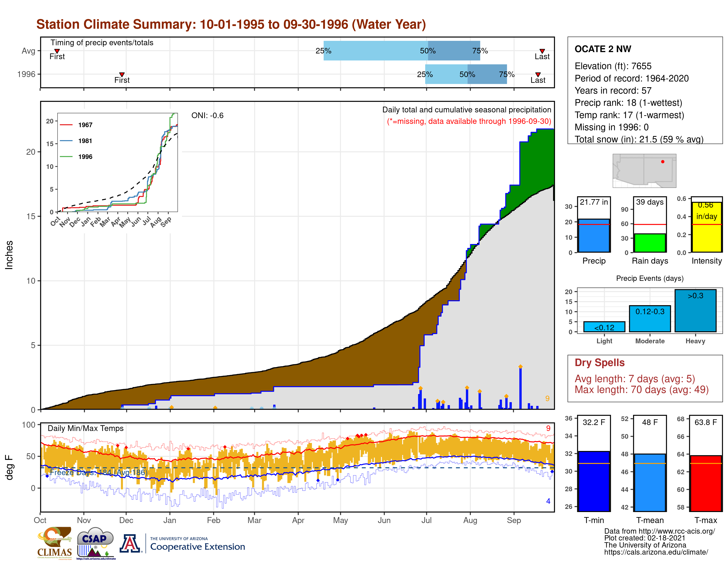Click the red T-max bar
728x563 pixels.
click(706, 484)
